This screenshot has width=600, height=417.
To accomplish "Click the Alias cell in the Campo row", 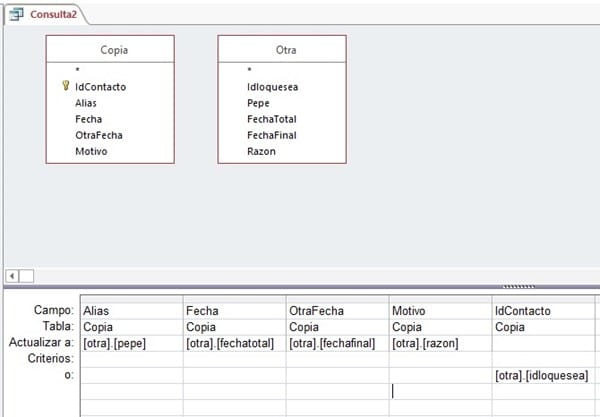I will click(x=130, y=311).
